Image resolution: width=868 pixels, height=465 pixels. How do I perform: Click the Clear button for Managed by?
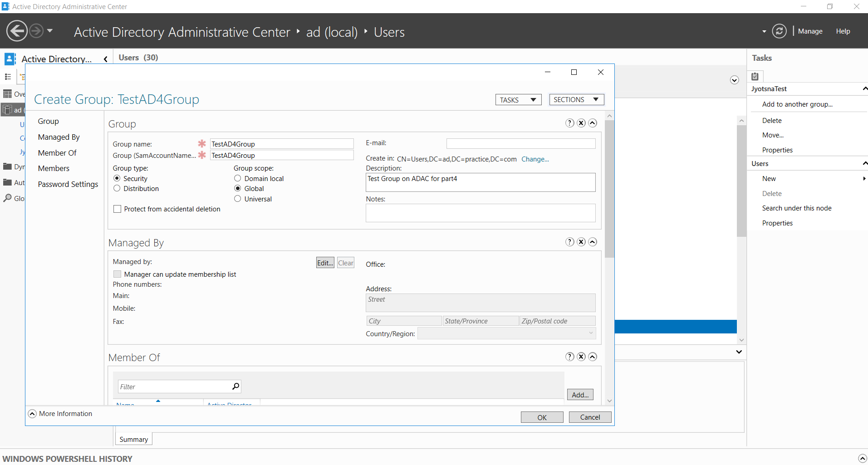346,263
